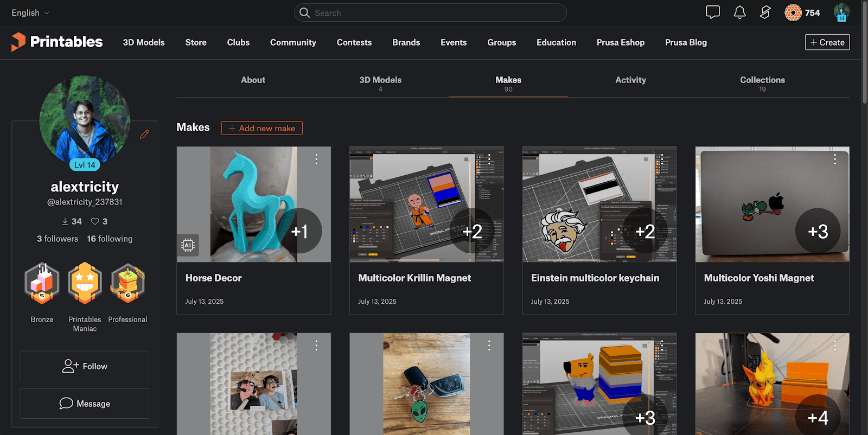
Task: Click the Add new make button
Action: [x=261, y=128]
